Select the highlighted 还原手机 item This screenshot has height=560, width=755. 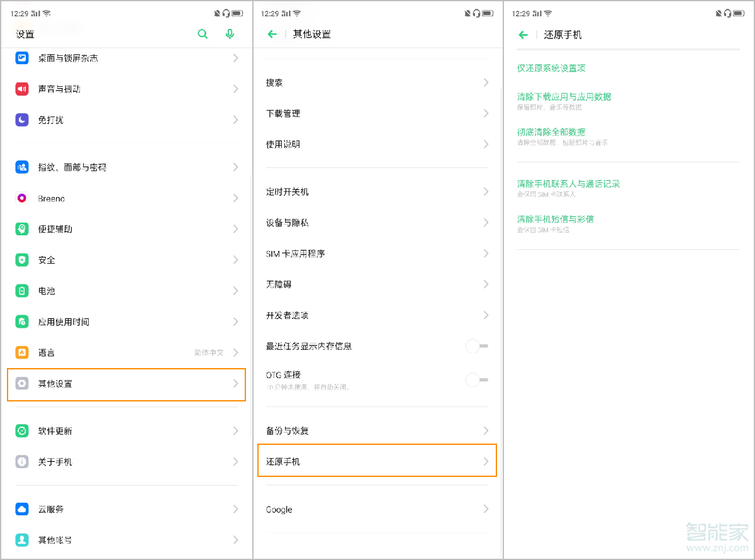coord(376,461)
